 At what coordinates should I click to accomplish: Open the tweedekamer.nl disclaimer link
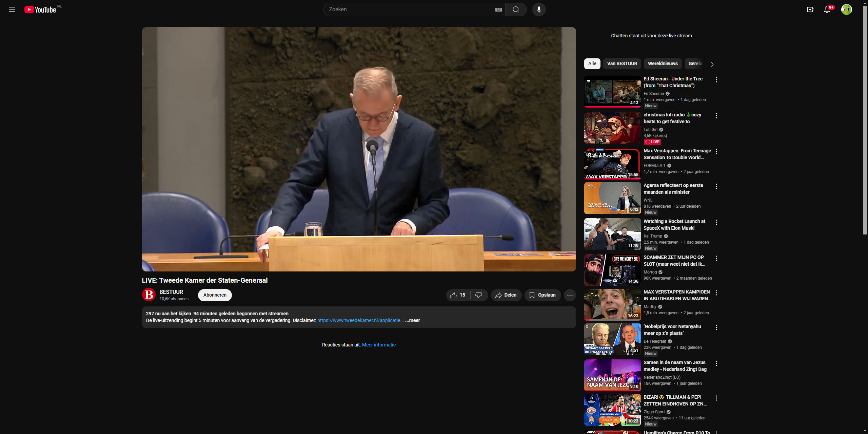pos(360,321)
